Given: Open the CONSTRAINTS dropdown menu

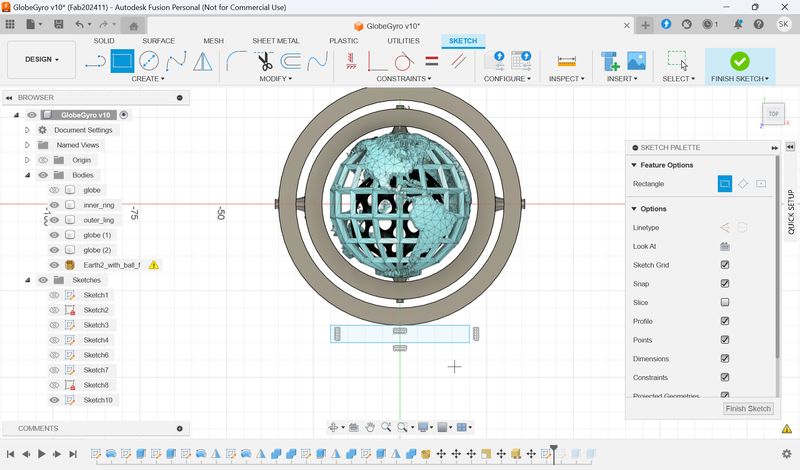Looking at the screenshot, I should pyautogui.click(x=404, y=79).
